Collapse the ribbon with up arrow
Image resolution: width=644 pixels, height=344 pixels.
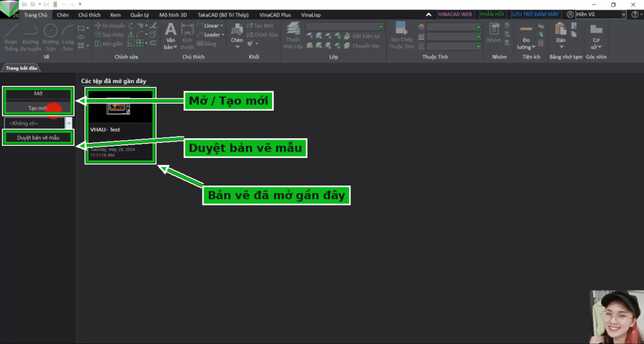[428, 14]
